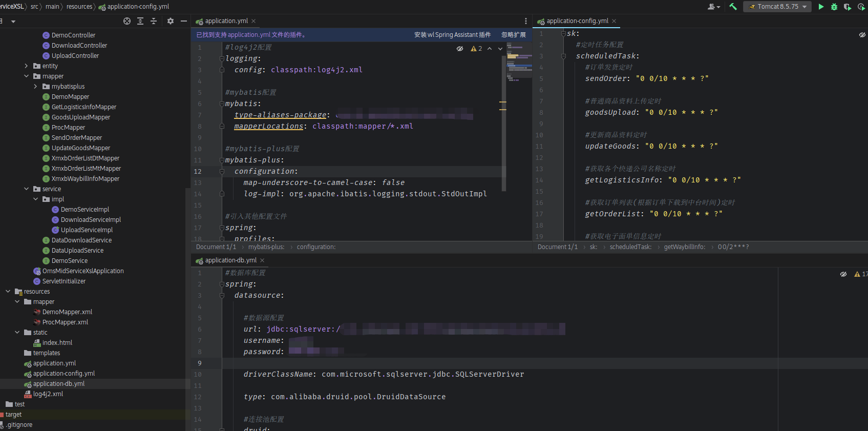Screen dimensions: 868x431
Task: Click the warning count 2 indicator
Action: click(476, 49)
